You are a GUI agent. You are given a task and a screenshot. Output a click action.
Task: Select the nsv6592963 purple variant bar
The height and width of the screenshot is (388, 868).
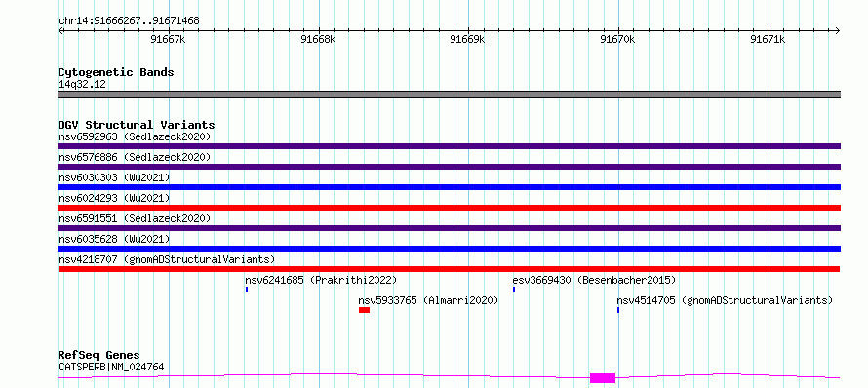(449, 146)
